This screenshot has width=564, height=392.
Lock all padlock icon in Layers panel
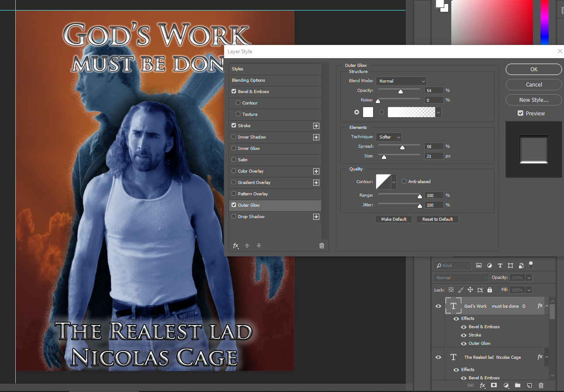click(489, 290)
